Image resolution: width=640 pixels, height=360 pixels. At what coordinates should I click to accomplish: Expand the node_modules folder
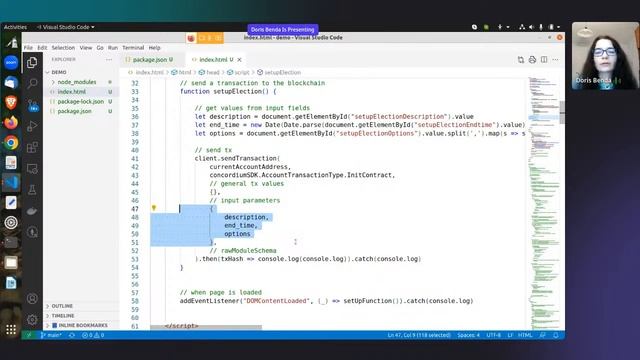77,82
